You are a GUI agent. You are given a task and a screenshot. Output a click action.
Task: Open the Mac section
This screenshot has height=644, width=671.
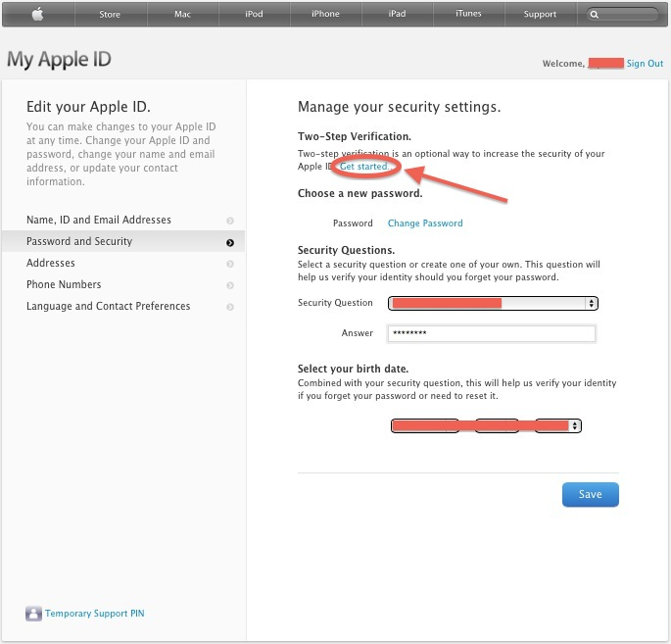[x=183, y=14]
